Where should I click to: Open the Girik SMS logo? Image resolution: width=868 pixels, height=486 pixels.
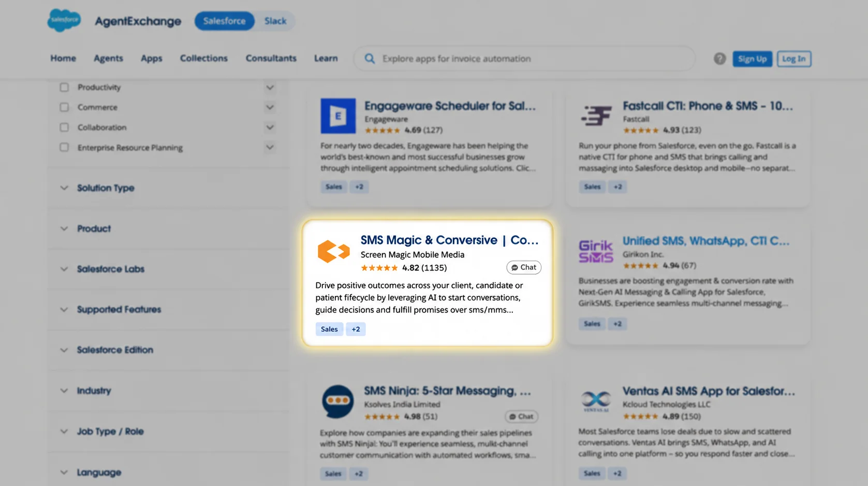click(x=596, y=251)
